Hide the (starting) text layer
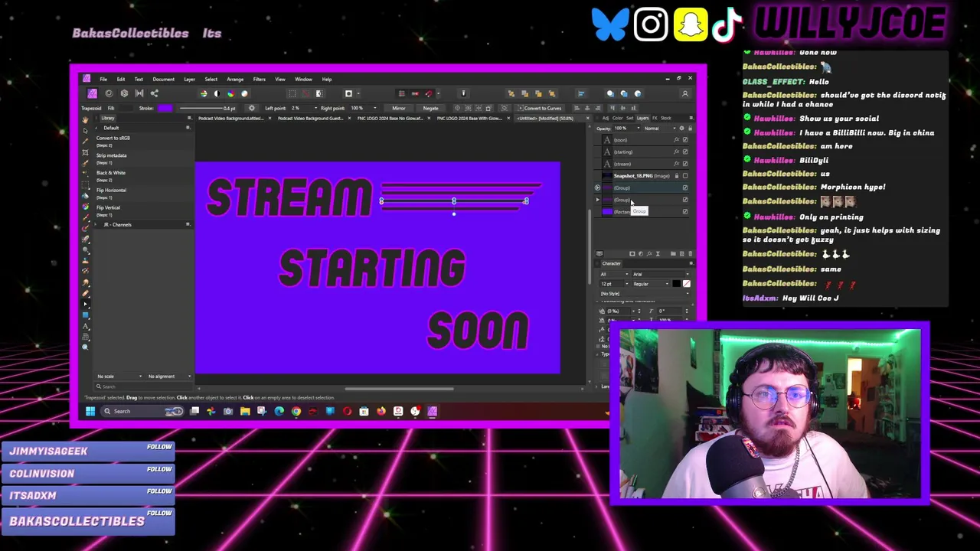Viewport: 980px width, 551px height. tap(685, 152)
